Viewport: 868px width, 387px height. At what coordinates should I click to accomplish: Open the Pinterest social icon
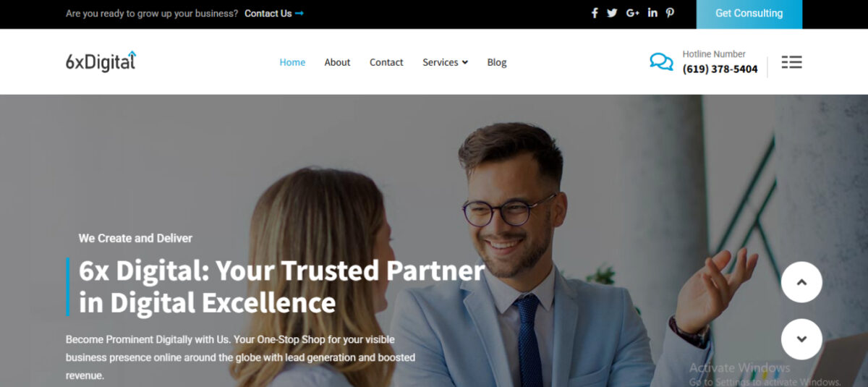(671, 13)
